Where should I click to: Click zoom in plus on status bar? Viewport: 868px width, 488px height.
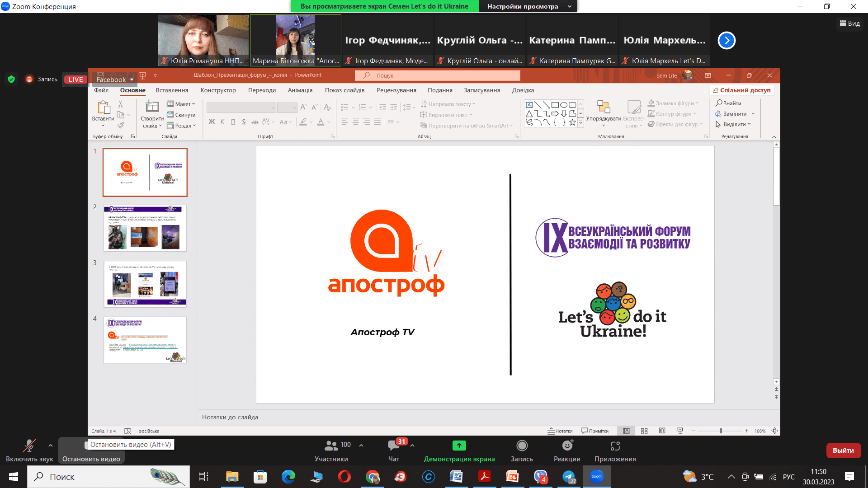click(x=747, y=431)
